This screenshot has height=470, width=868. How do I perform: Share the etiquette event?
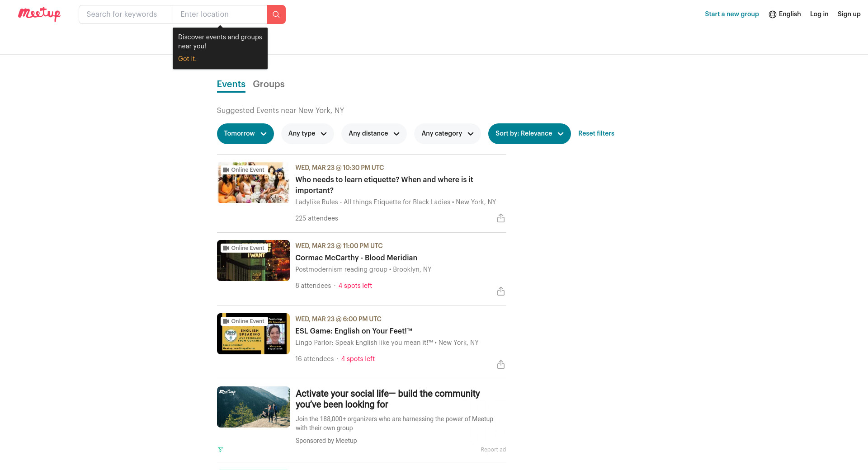click(x=501, y=218)
